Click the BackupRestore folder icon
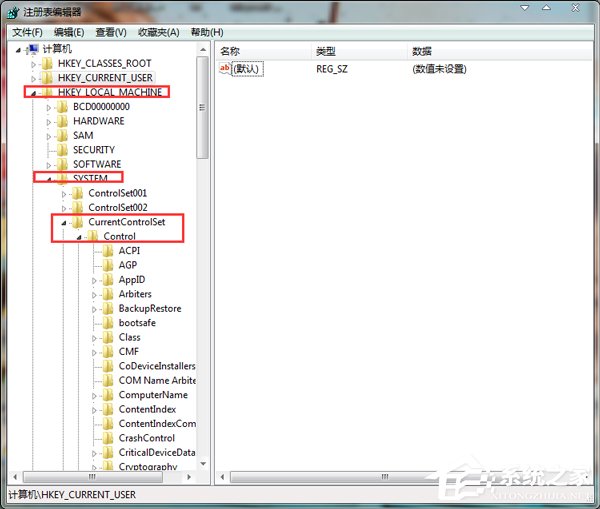The height and width of the screenshot is (509, 600). coord(108,308)
